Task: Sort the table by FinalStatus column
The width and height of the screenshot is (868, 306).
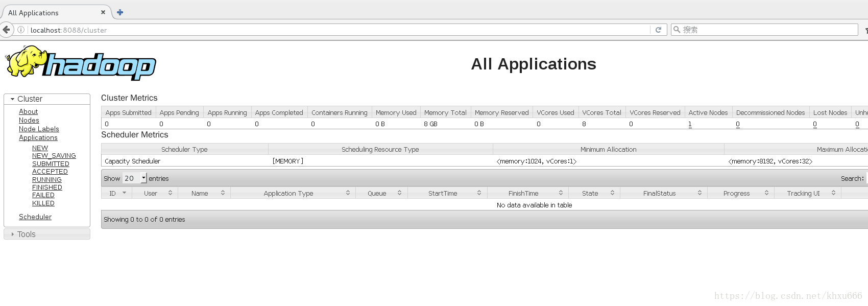Action: [x=664, y=193]
